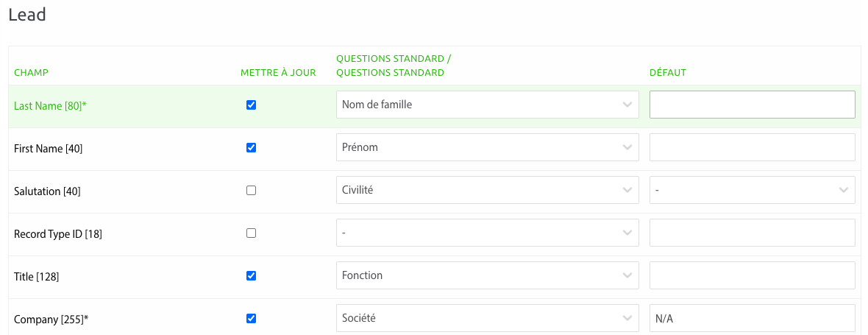Click the Company default field containing N/A

(x=752, y=318)
